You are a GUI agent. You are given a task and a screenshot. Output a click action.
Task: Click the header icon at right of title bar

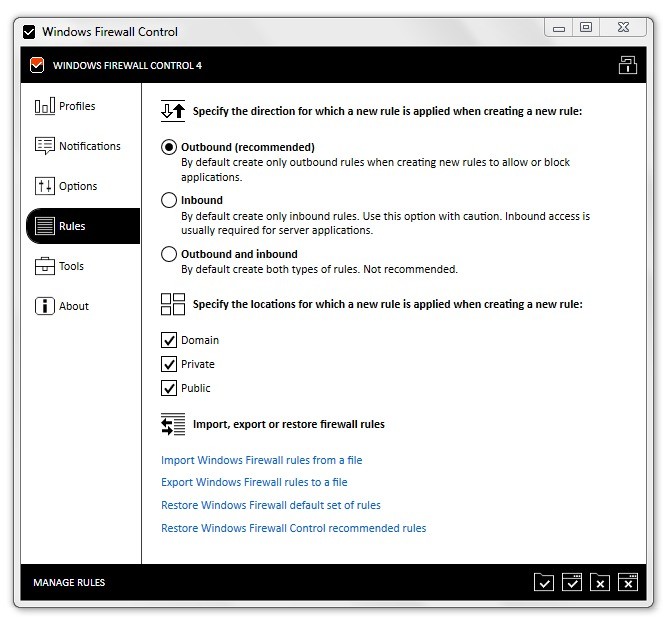click(x=627, y=65)
